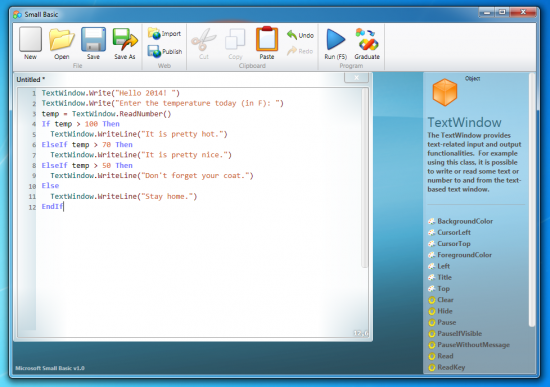Click the Untitled document title

[31, 79]
